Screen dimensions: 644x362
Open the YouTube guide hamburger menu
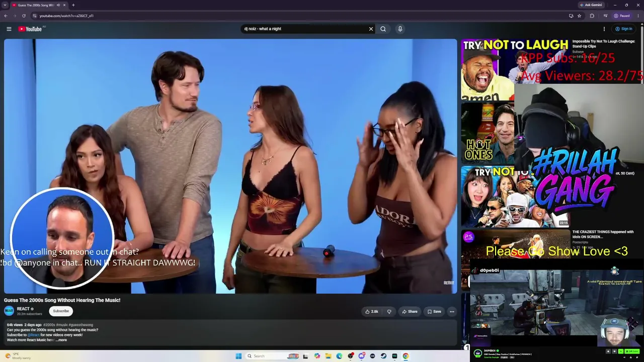(x=9, y=29)
